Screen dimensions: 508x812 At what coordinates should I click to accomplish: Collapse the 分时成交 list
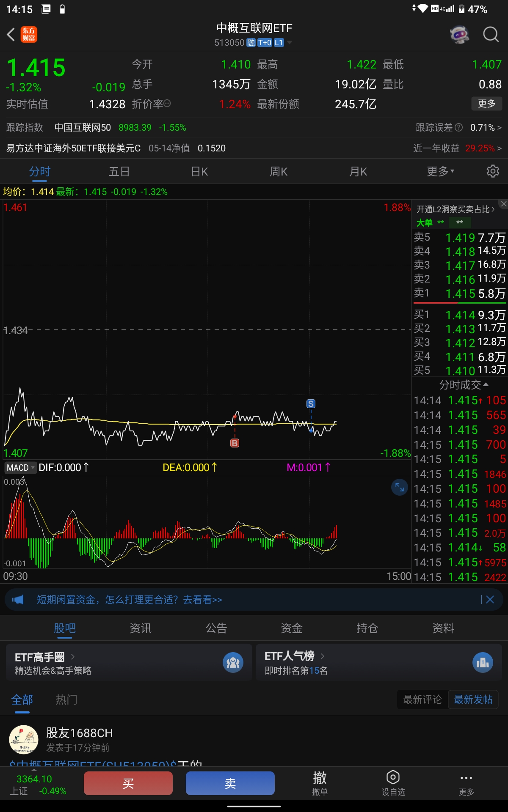(464, 385)
